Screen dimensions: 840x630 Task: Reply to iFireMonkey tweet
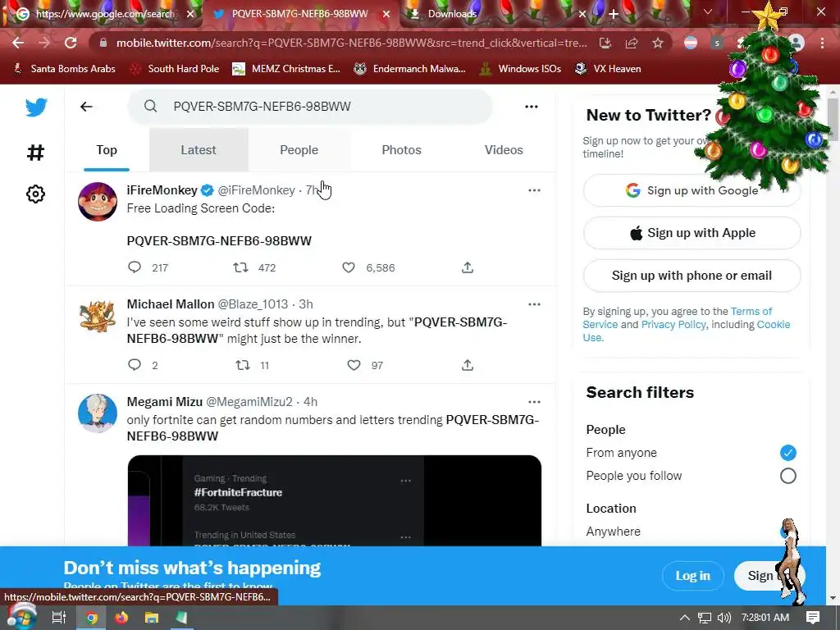tap(135, 267)
